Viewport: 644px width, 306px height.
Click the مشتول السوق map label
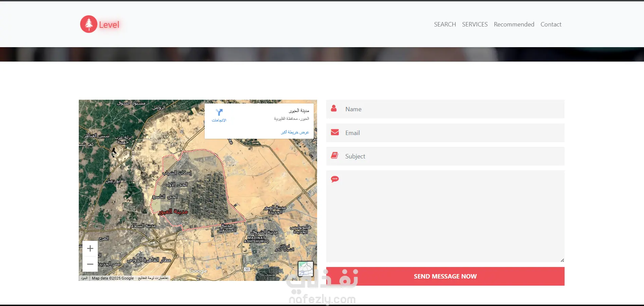click(131, 103)
